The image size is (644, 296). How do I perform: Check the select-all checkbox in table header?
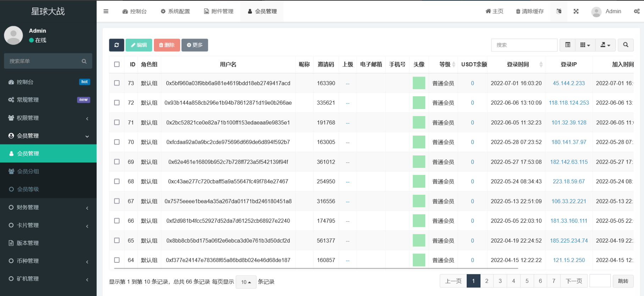(117, 64)
